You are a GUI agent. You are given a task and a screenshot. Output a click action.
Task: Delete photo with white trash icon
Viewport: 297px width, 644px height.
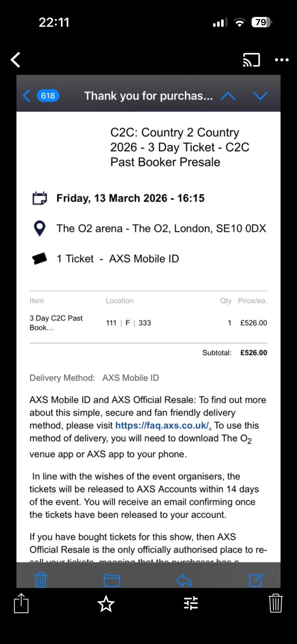coord(276,603)
